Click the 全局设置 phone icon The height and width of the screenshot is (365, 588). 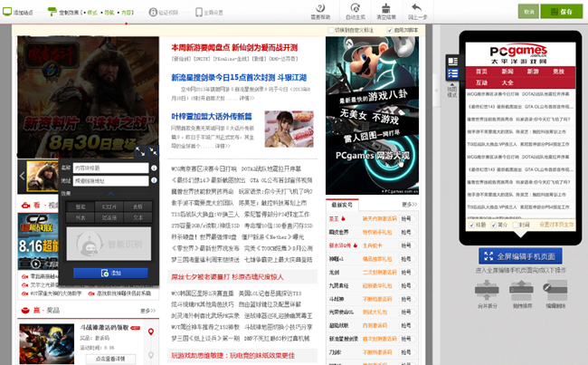pyautogui.click(x=199, y=12)
